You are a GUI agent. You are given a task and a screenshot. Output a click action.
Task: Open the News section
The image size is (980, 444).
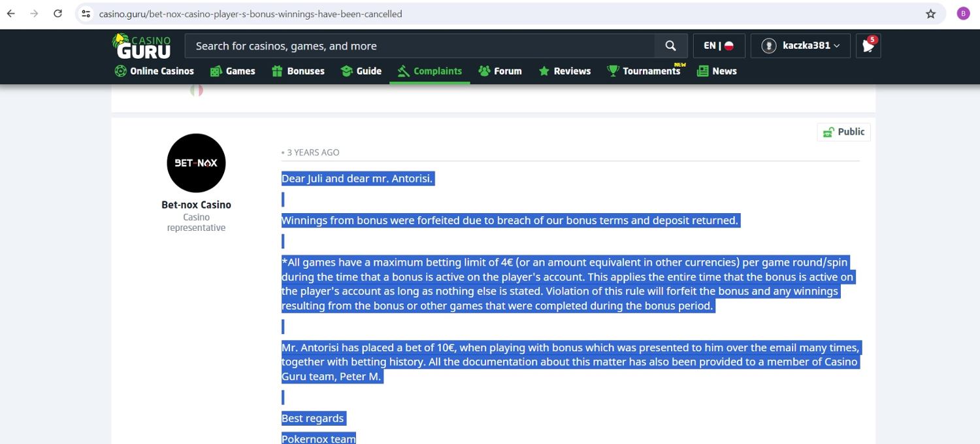(717, 71)
